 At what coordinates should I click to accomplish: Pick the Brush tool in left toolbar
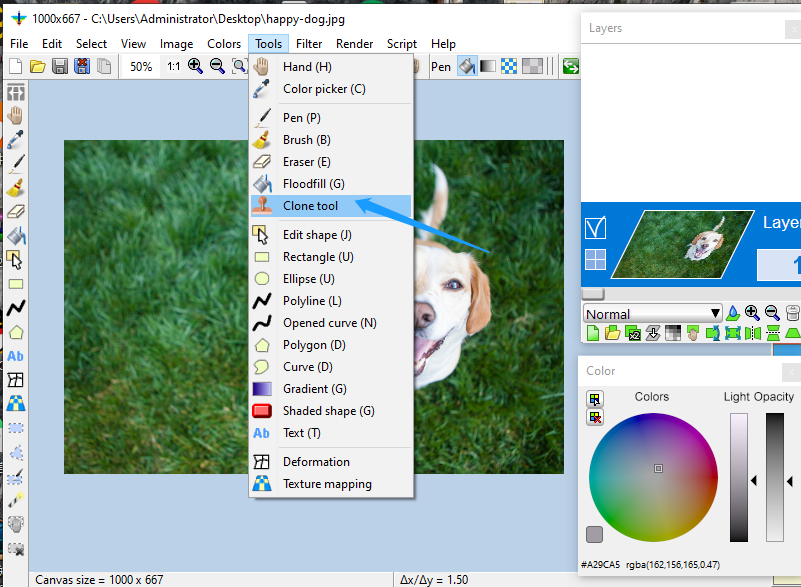(16, 187)
